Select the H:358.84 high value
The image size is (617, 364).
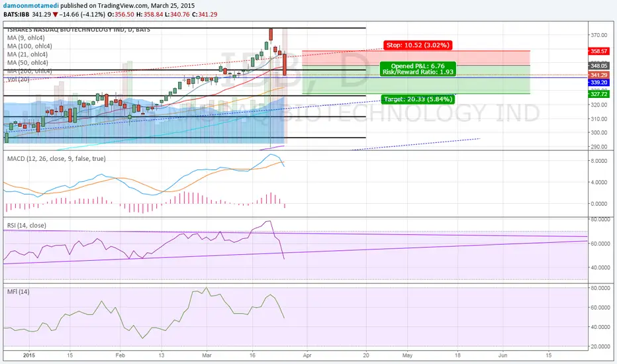tap(150, 14)
